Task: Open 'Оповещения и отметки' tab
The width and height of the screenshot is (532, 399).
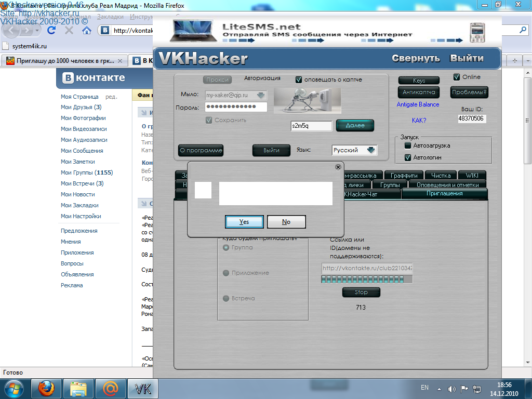Action: pyautogui.click(x=447, y=185)
